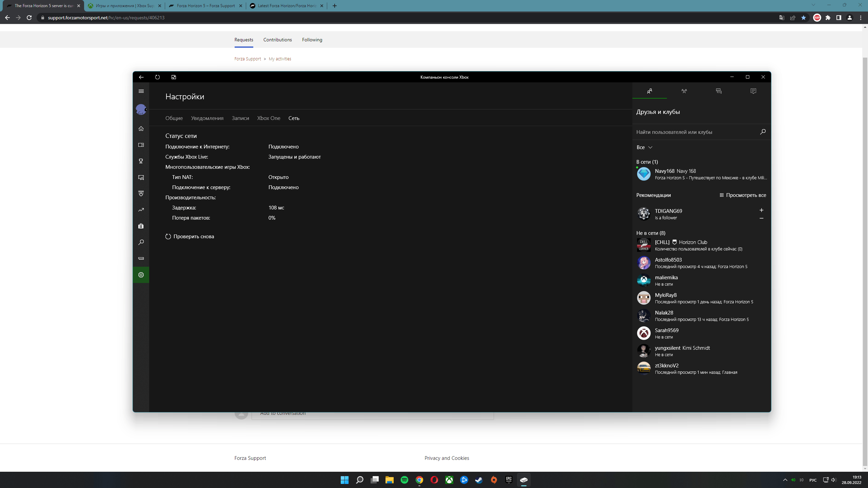
Task: Click Forza Support breadcrumb link
Action: click(x=248, y=59)
